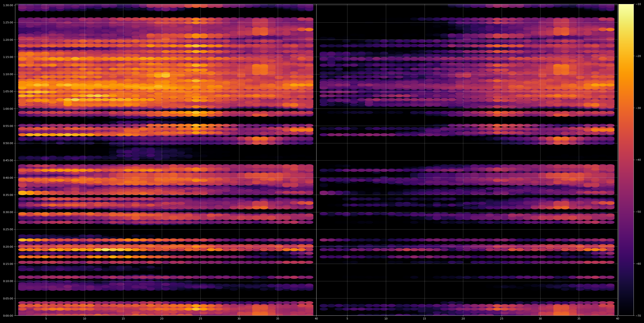
Task: Click the −50 colorbar tick label
Action: coord(639,212)
